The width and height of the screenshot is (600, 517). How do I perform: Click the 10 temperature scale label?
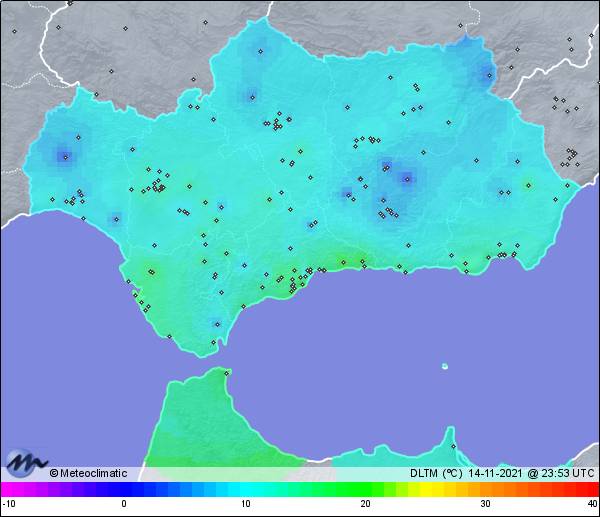point(246,503)
